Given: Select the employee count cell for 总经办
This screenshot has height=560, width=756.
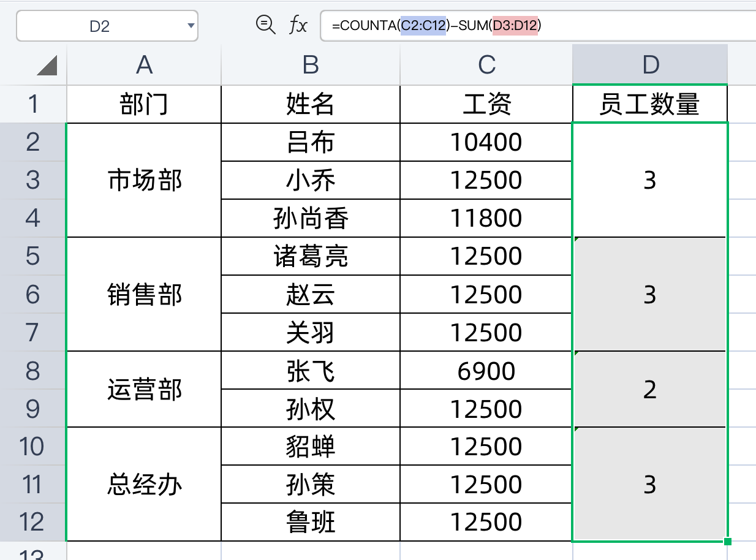Looking at the screenshot, I should click(x=650, y=484).
